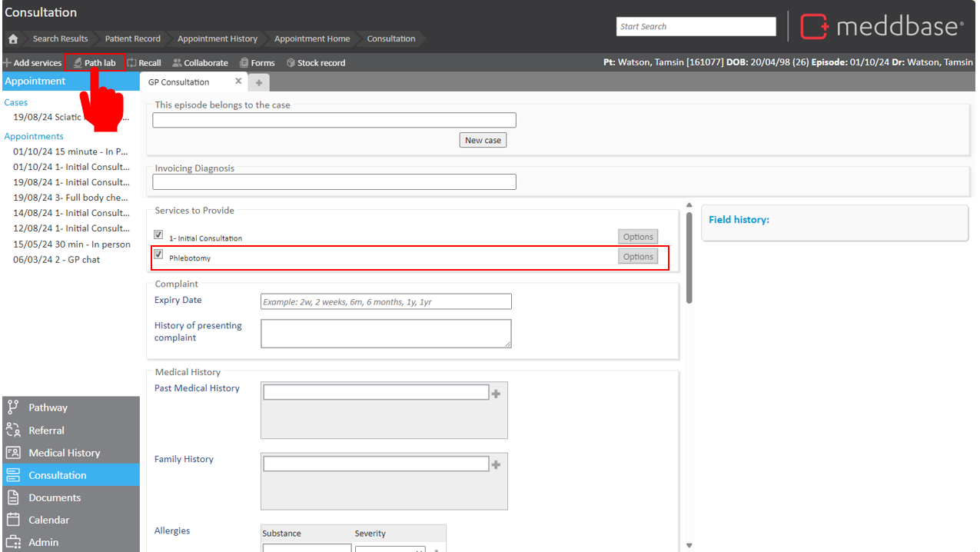
Task: Close the GP Consultation tab
Action: coord(238,81)
